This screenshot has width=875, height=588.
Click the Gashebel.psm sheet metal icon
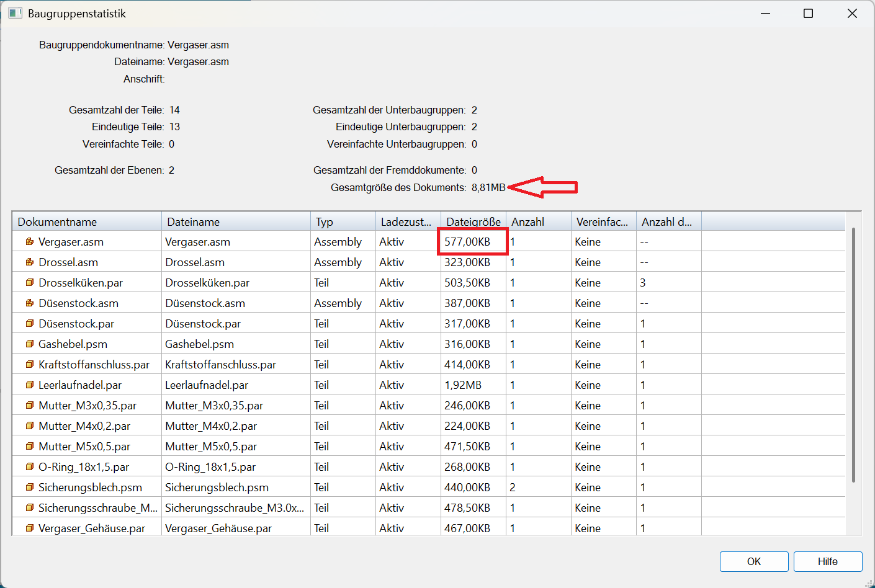[29, 344]
